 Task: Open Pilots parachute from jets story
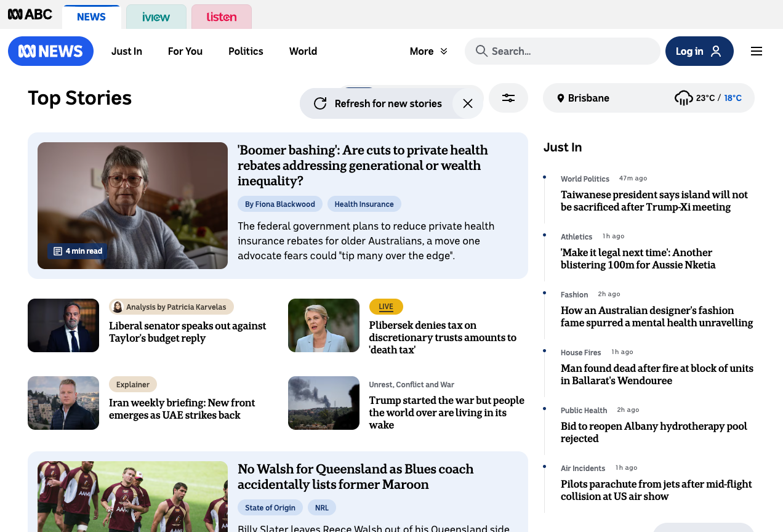click(656, 490)
